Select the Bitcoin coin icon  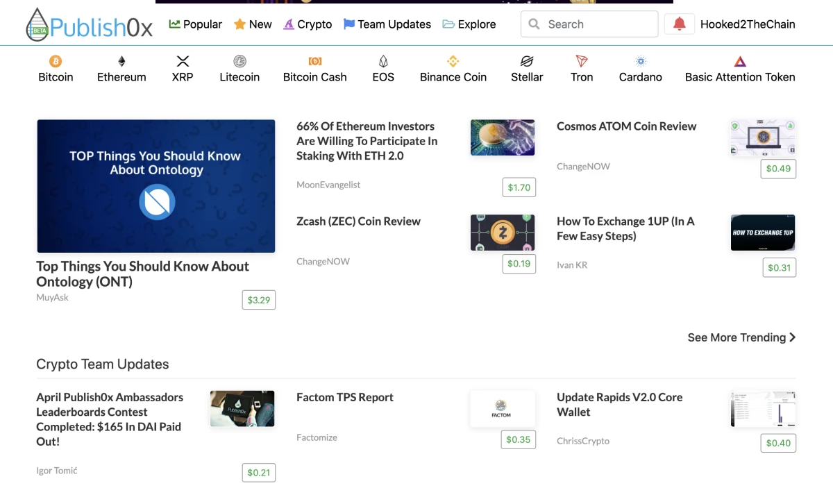click(56, 61)
